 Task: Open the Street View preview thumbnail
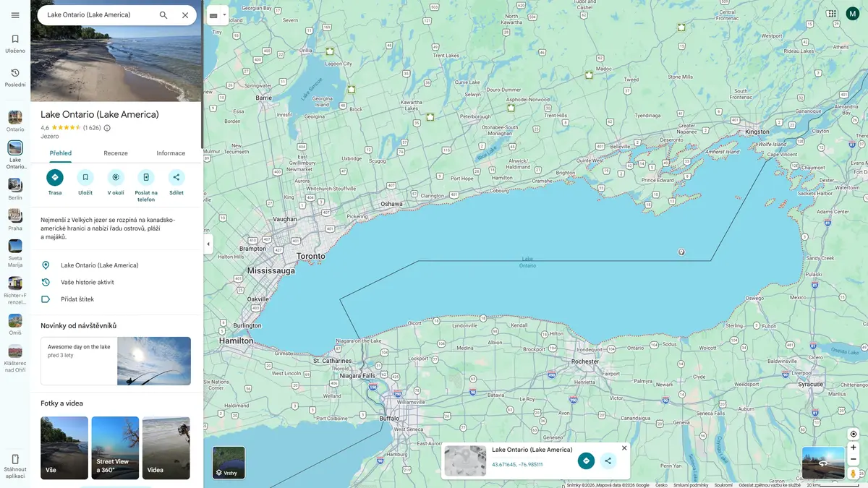[x=823, y=463]
